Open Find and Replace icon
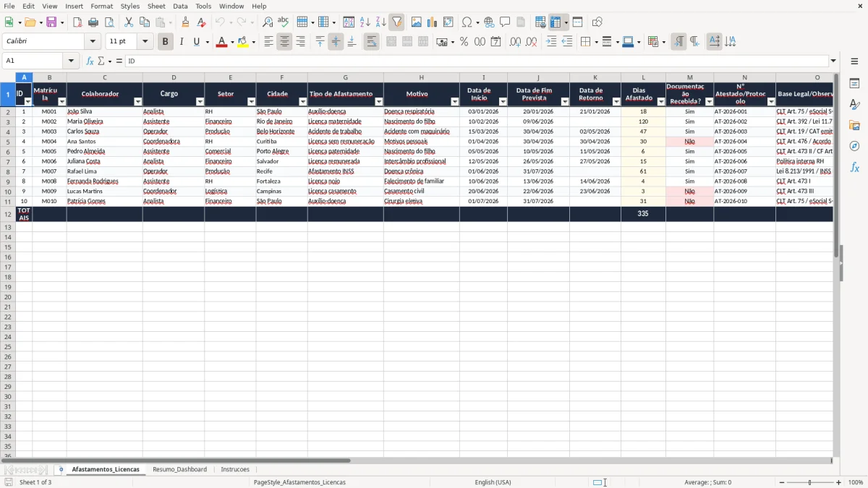This screenshot has width=868, height=488. [268, 22]
